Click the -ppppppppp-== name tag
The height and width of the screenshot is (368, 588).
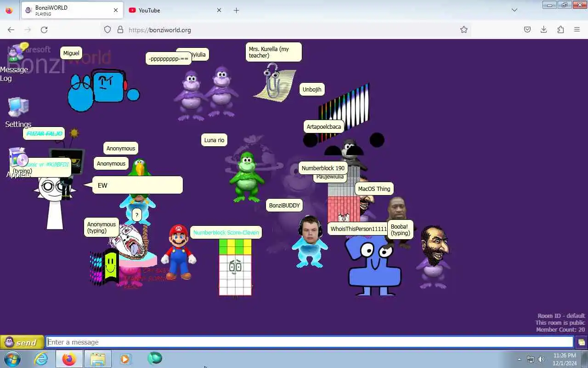pyautogui.click(x=169, y=59)
